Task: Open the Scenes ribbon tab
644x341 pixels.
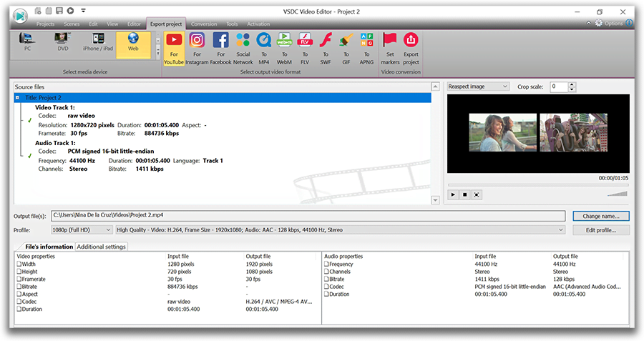Action: click(72, 24)
